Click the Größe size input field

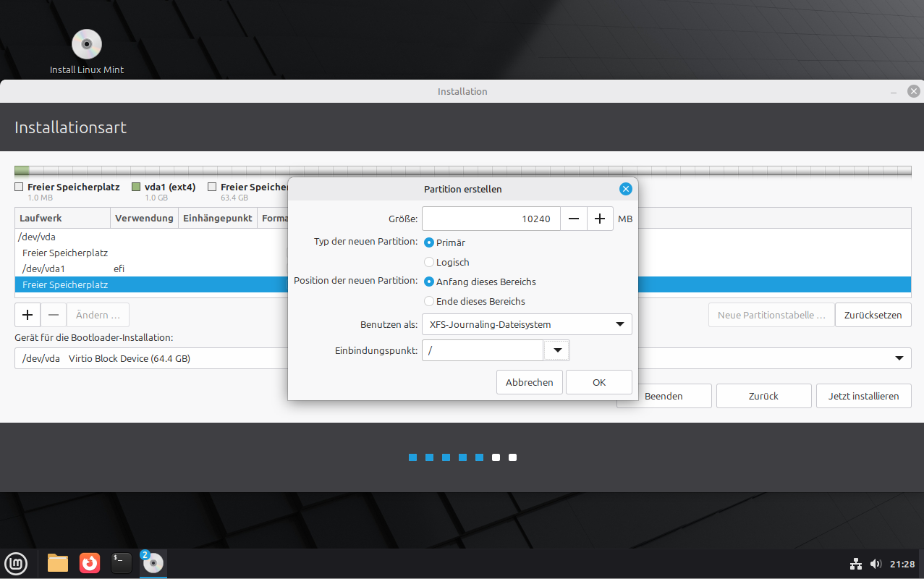[x=491, y=219]
